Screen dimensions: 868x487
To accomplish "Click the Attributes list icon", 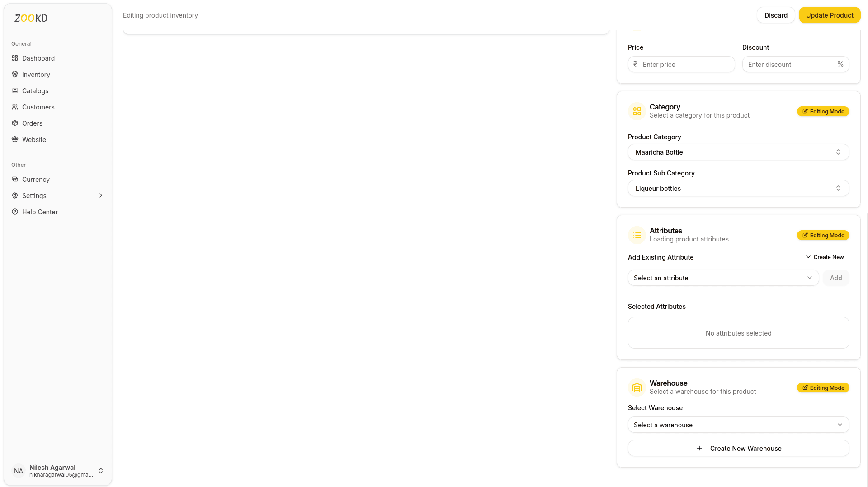I will (x=637, y=235).
